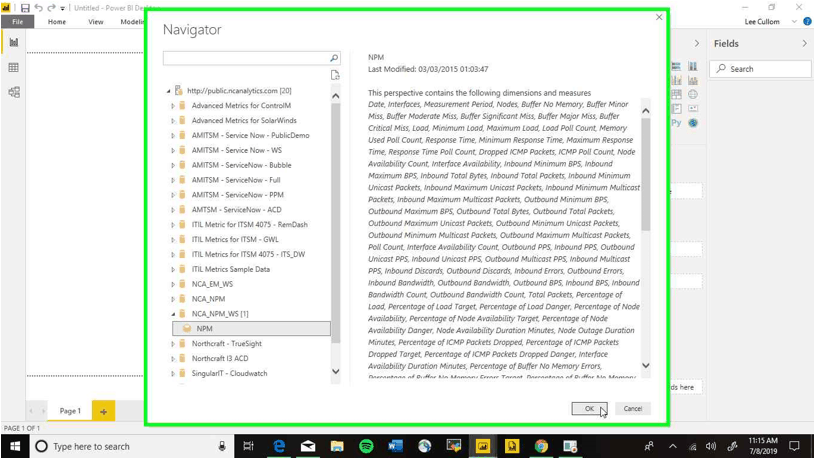
Task: Select the Page 1 tab
Action: tap(70, 411)
